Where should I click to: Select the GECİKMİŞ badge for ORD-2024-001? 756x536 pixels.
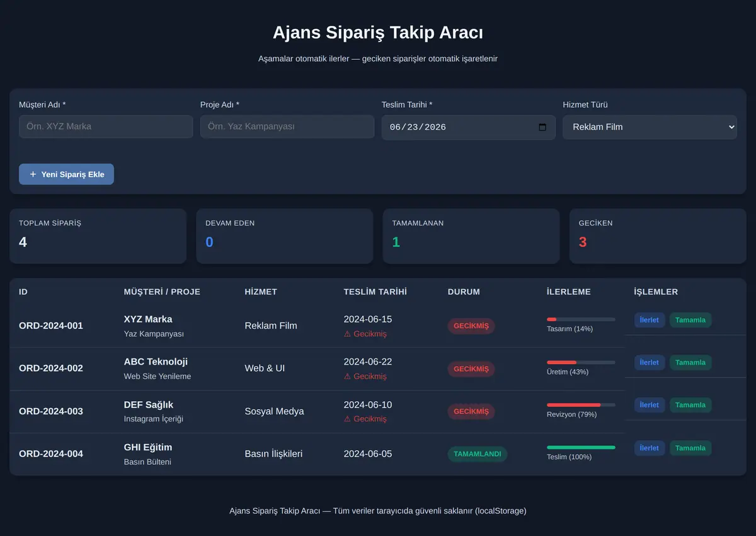pos(471,326)
